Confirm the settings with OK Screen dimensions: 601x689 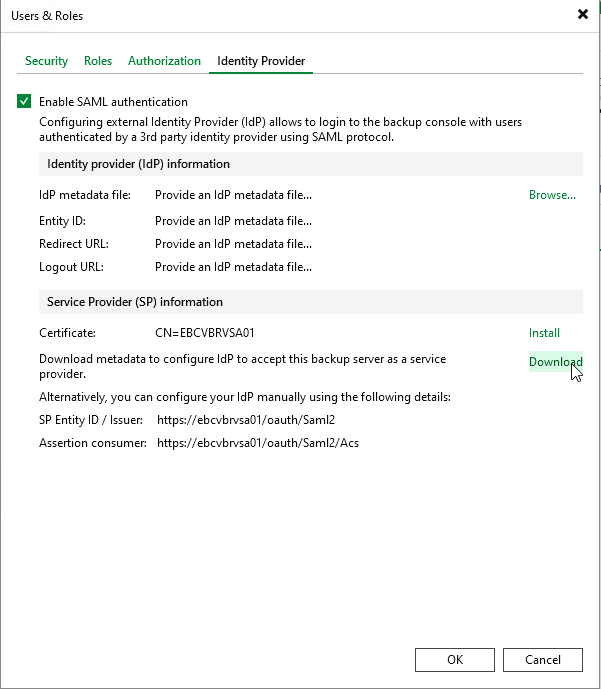click(x=455, y=659)
